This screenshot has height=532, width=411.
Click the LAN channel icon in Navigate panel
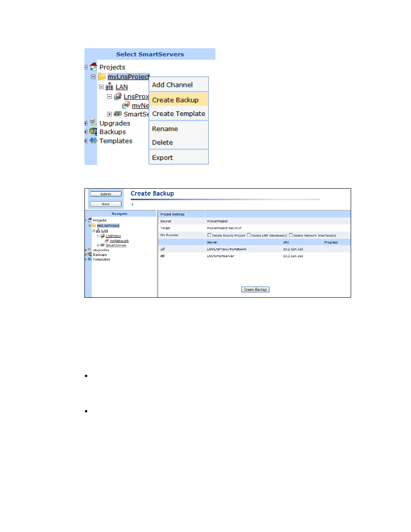tap(98, 231)
